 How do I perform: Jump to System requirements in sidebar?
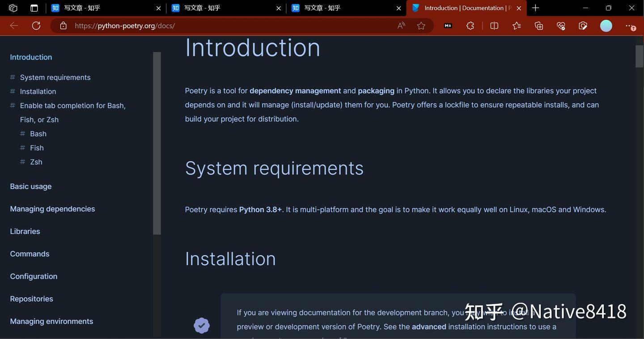55,77
